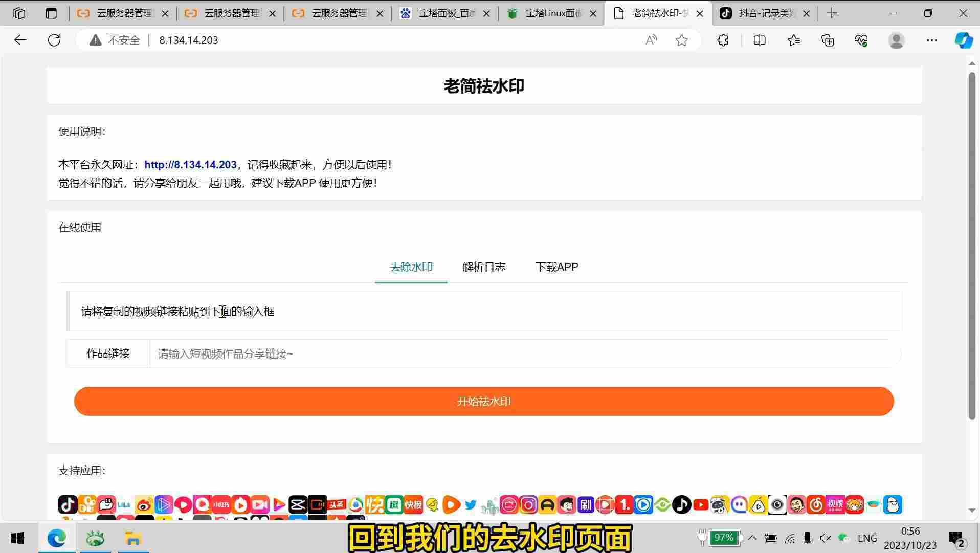Click the Weibo eye logo icon

point(145,505)
